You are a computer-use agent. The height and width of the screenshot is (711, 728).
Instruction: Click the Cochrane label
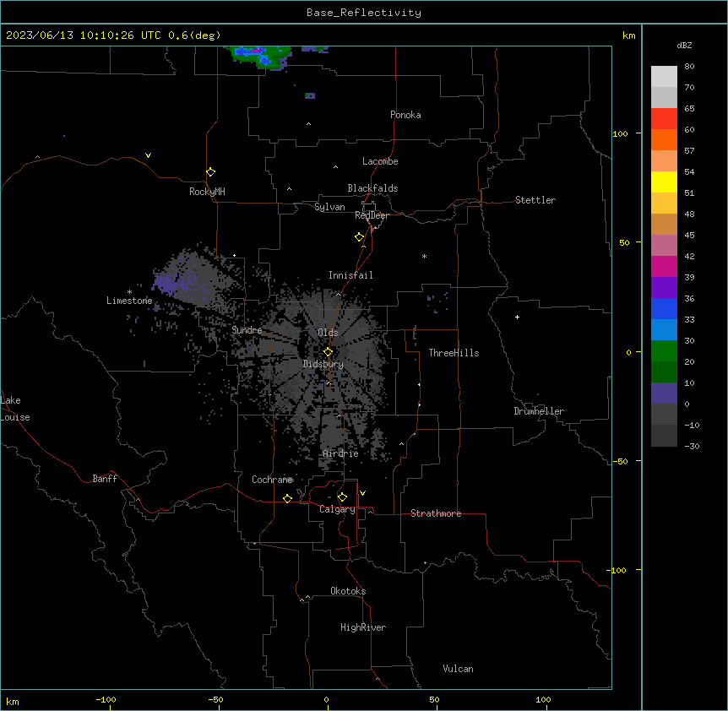click(272, 480)
